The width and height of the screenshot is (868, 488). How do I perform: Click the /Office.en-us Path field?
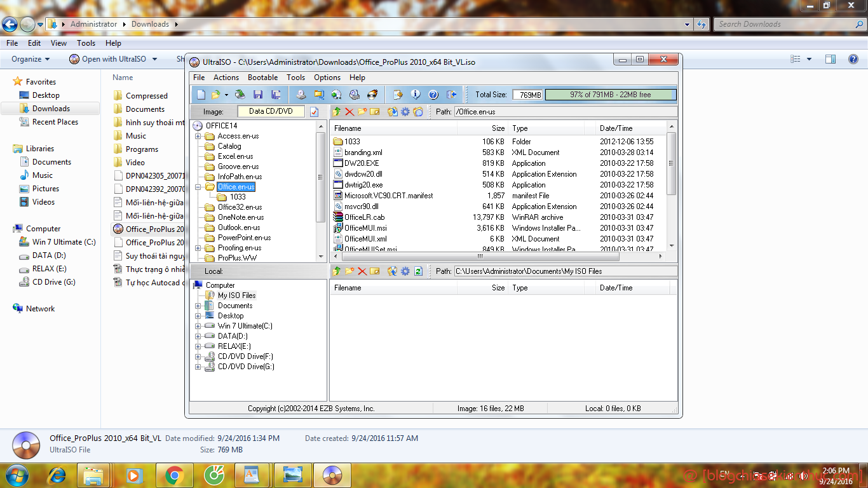(565, 112)
